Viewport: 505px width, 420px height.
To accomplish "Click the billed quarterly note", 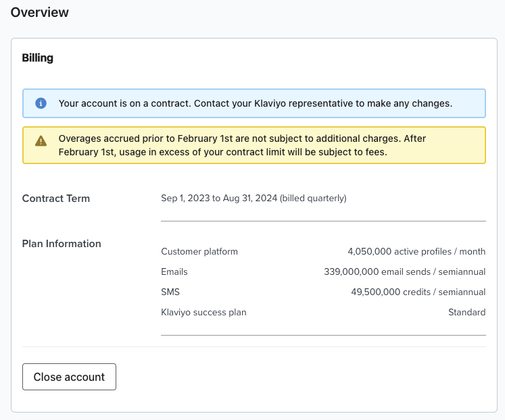I will (313, 199).
